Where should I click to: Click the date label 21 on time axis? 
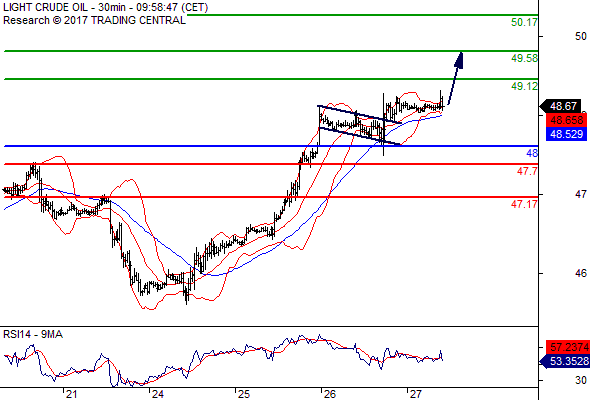coord(71,394)
